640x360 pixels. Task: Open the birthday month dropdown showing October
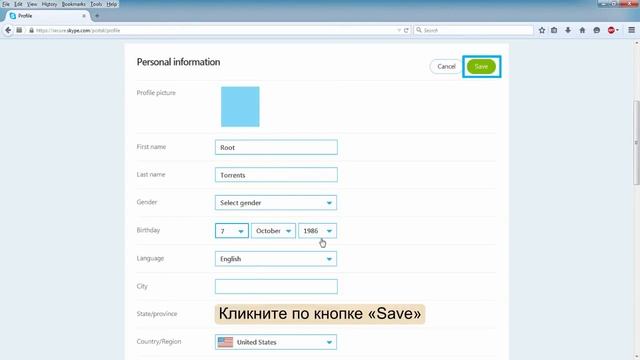pyautogui.click(x=273, y=231)
